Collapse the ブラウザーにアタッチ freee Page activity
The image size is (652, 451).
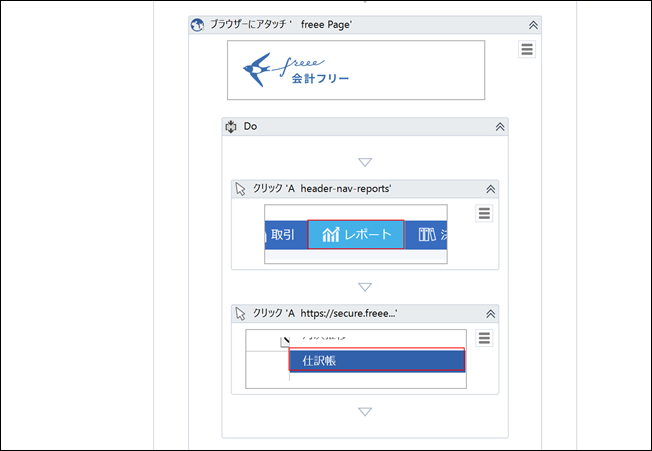pos(533,25)
